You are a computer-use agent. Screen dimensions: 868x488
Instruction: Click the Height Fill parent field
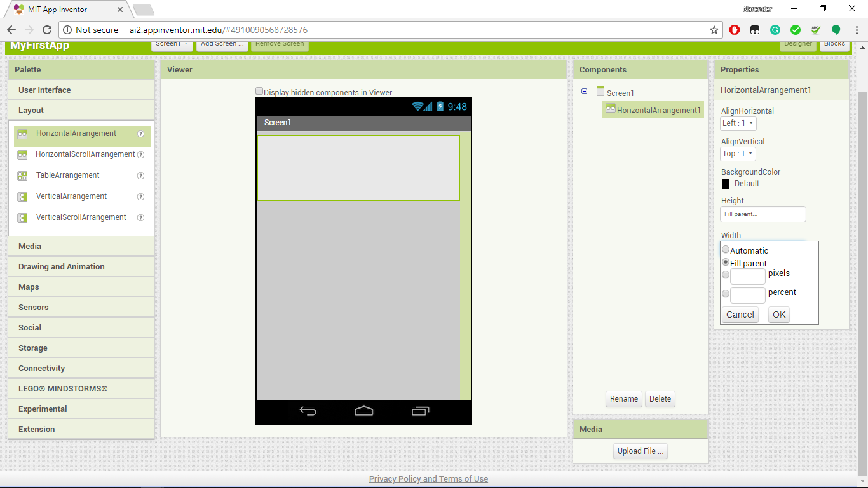click(763, 214)
